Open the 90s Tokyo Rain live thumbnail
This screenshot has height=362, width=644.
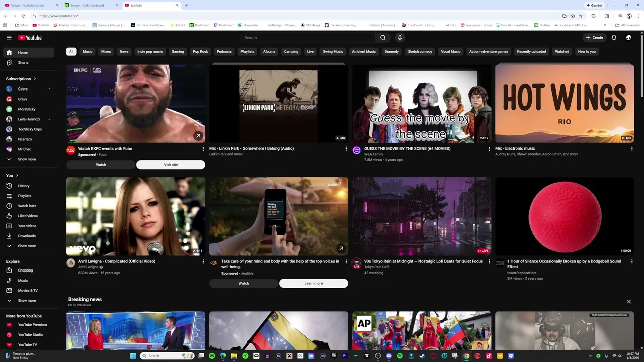pyautogui.click(x=422, y=216)
